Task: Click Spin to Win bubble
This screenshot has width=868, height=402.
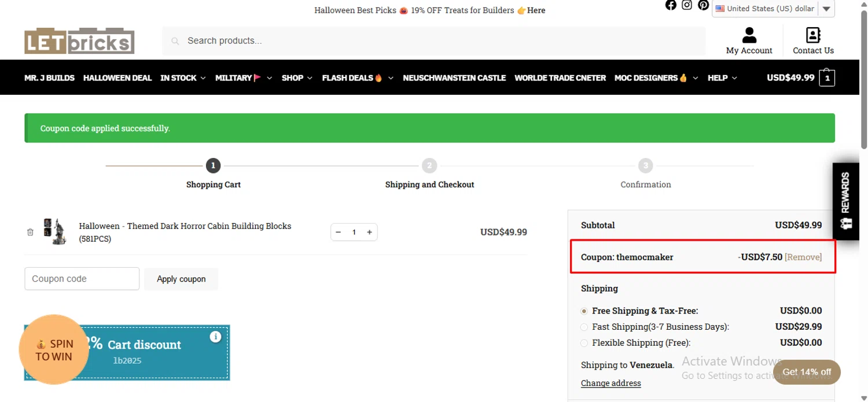Action: click(x=54, y=350)
